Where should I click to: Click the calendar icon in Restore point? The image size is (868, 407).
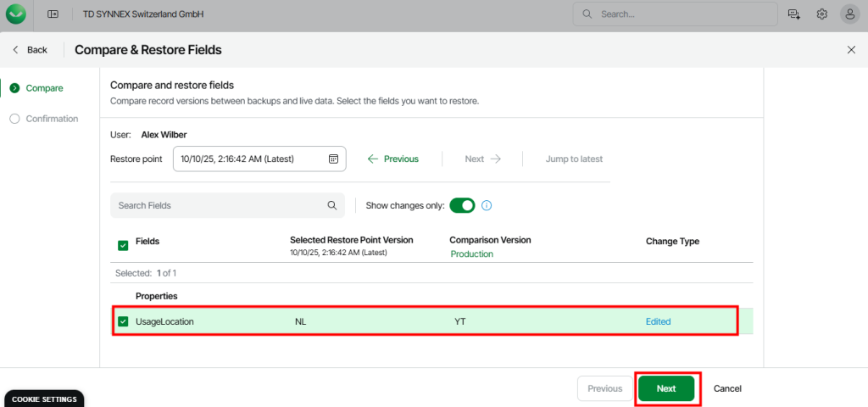point(333,159)
